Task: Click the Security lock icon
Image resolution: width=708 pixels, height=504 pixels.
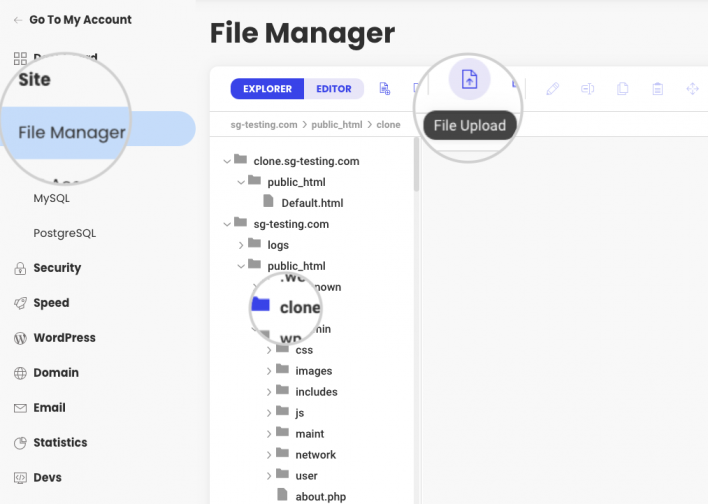Action: click(x=20, y=268)
